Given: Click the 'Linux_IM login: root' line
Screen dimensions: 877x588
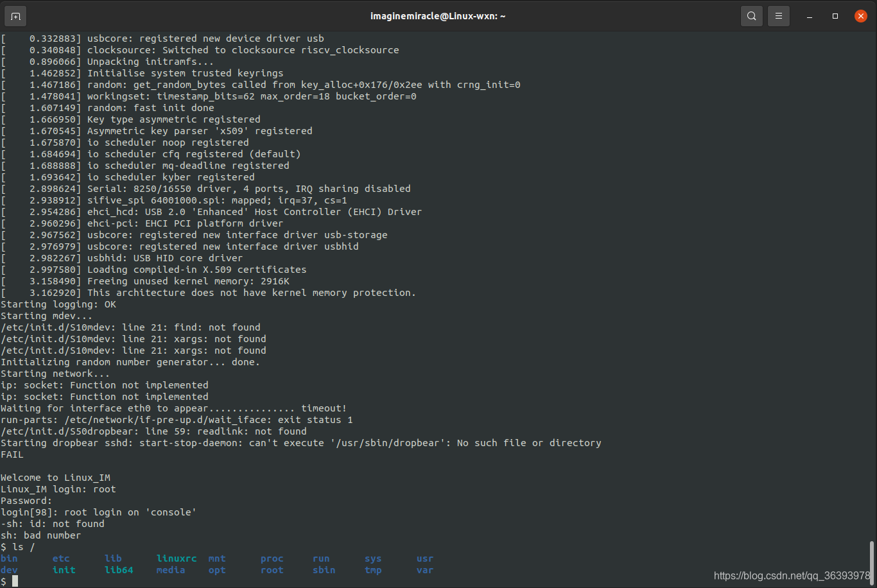Looking at the screenshot, I should coord(58,489).
